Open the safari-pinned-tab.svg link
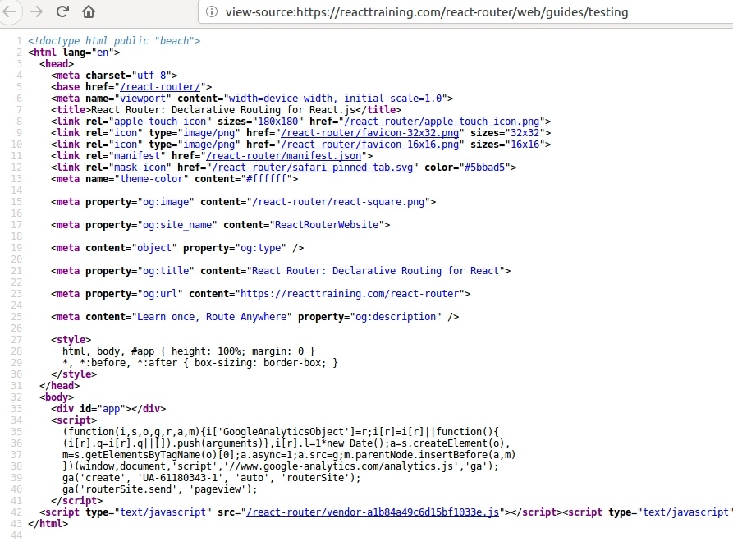Viewport: 733px width, 560px height. click(x=312, y=167)
